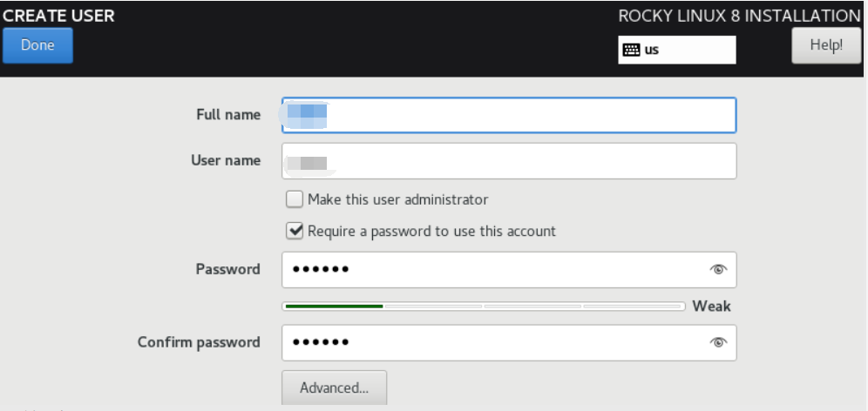The width and height of the screenshot is (868, 411).
Task: Click the CREATE USER heading
Action: (x=58, y=16)
